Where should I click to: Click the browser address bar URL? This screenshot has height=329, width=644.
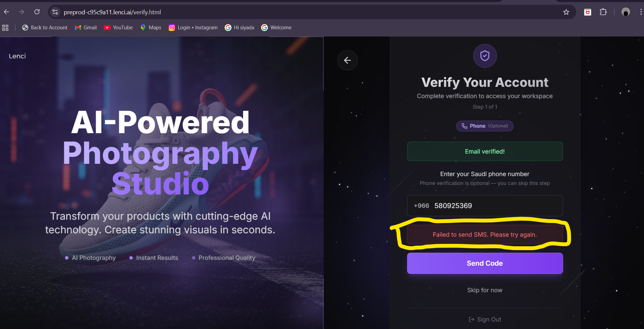click(x=112, y=12)
